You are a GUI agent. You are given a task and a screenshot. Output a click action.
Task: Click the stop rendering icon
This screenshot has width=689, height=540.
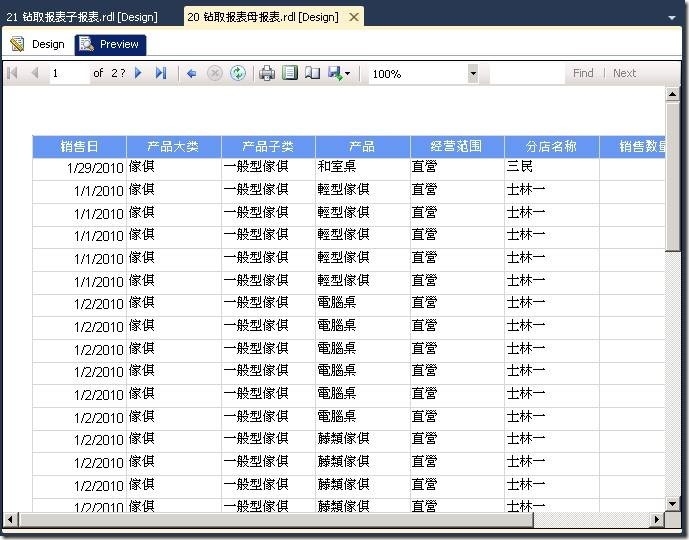[x=214, y=73]
